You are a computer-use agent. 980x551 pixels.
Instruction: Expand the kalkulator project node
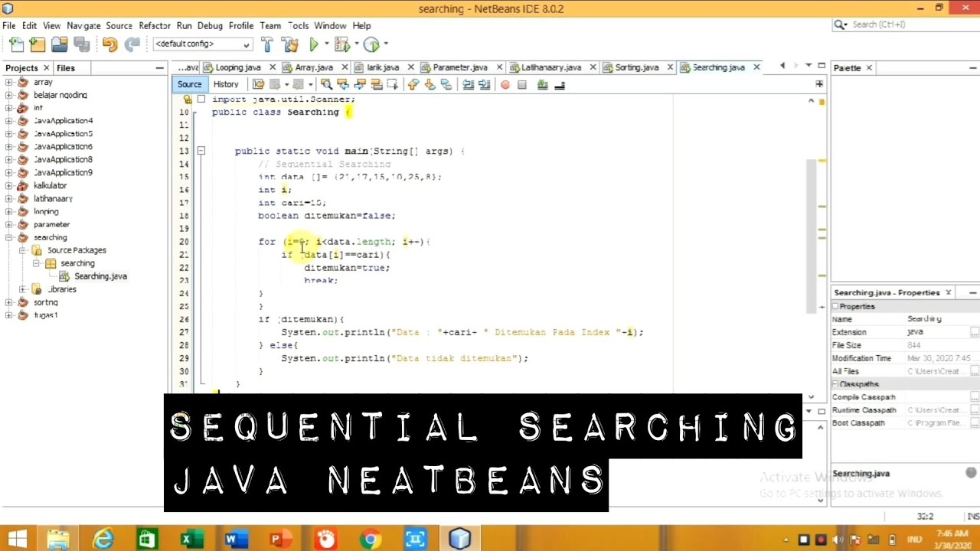click(x=9, y=185)
